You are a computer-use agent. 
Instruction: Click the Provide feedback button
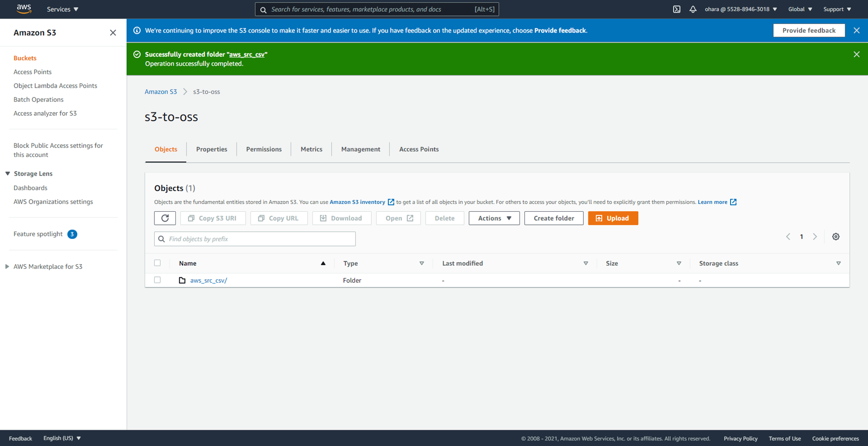coord(809,30)
